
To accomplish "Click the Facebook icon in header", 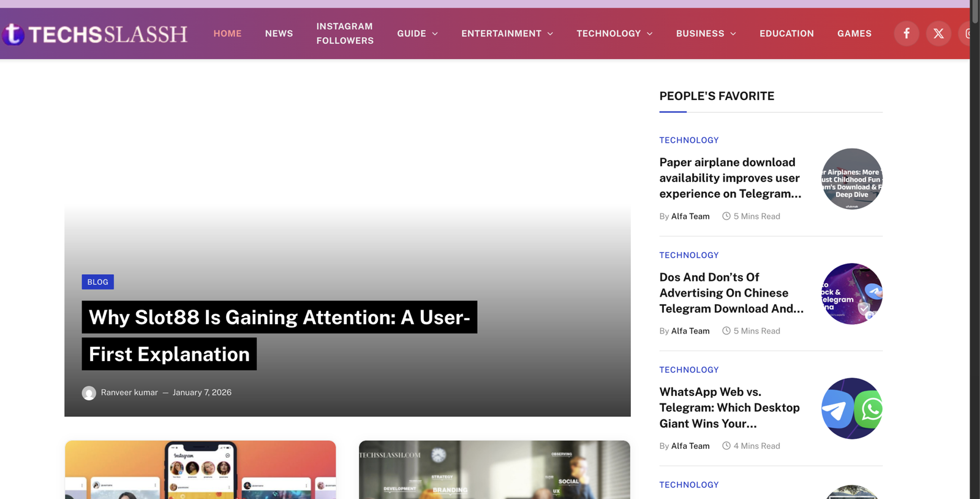I will pos(906,34).
